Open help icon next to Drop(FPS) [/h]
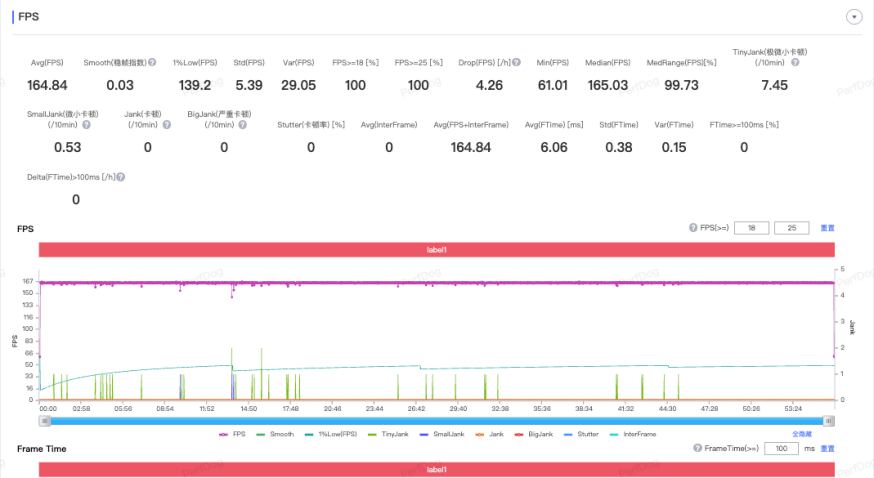Screen dimensions: 874x478 tap(517, 62)
